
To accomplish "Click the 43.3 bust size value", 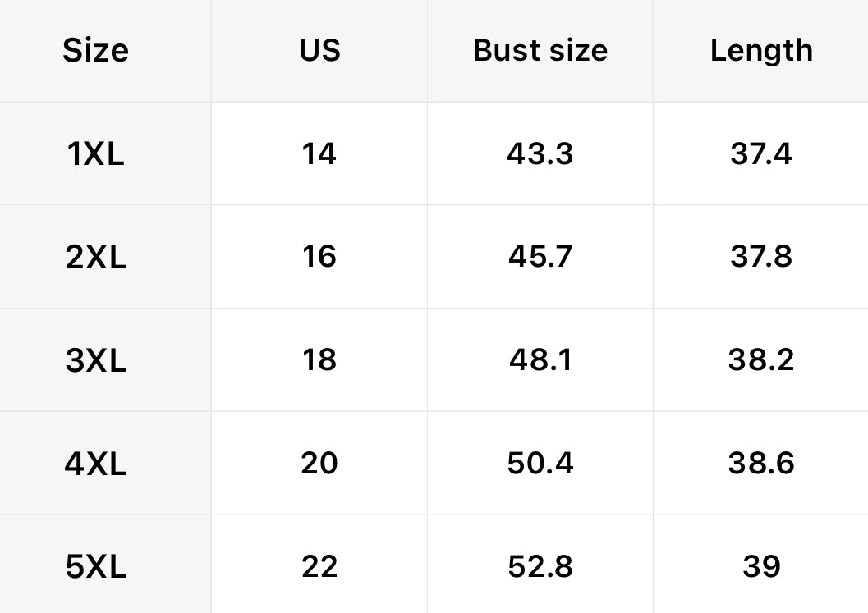I will 540,154.
